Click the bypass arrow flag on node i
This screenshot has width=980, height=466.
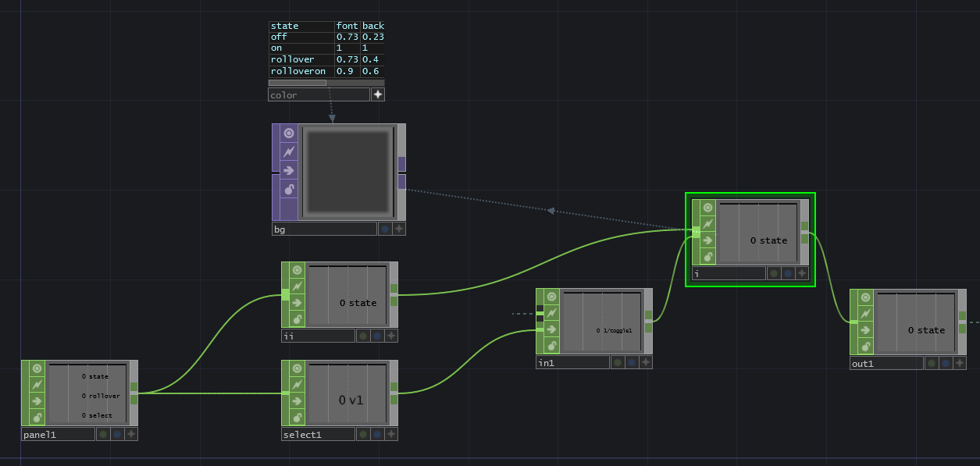707,240
